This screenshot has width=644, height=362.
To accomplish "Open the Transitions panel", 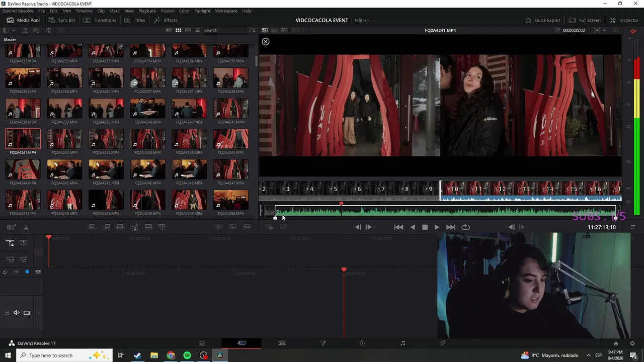I will (x=100, y=20).
